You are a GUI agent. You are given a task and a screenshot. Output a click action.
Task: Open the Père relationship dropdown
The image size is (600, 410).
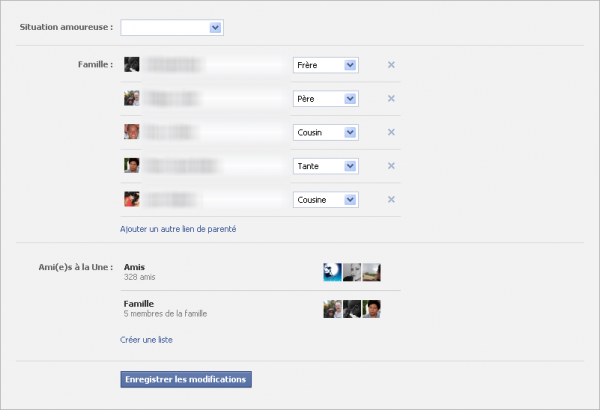(325, 99)
